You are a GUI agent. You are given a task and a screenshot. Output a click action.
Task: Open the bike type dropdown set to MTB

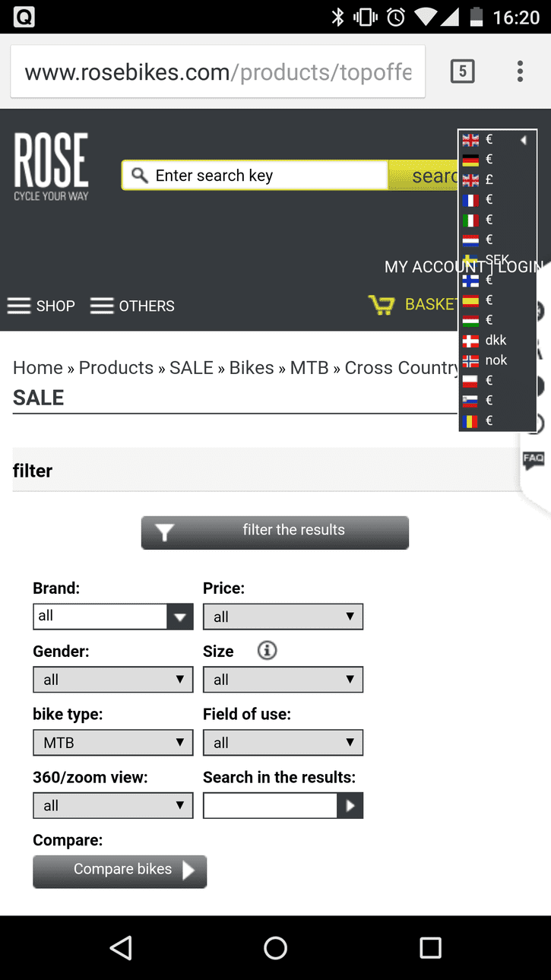point(113,743)
